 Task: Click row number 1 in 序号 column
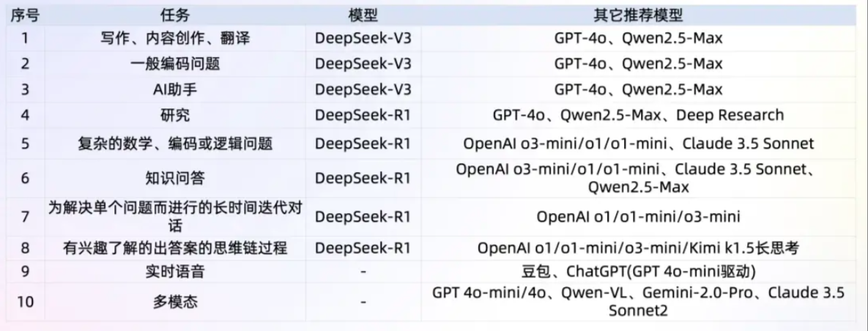(x=25, y=39)
